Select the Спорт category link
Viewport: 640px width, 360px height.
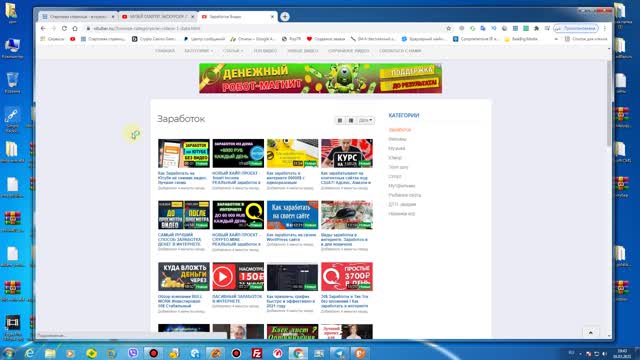click(395, 176)
